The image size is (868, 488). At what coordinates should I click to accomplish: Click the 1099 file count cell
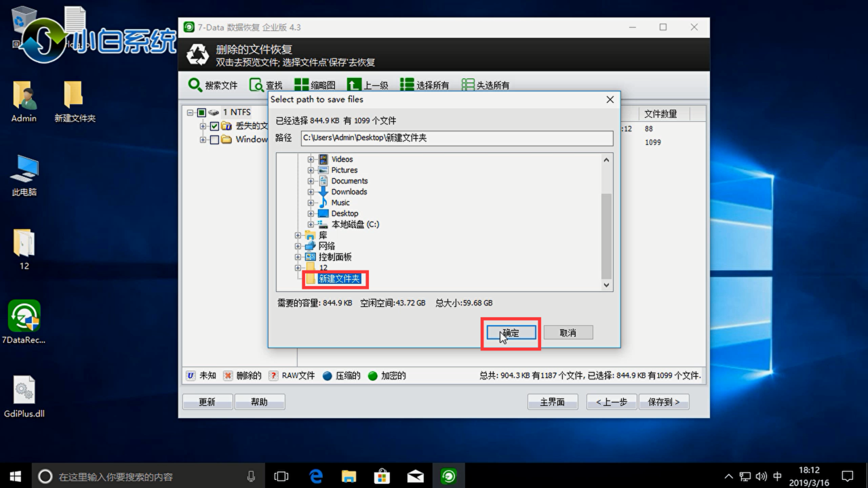[x=653, y=142]
